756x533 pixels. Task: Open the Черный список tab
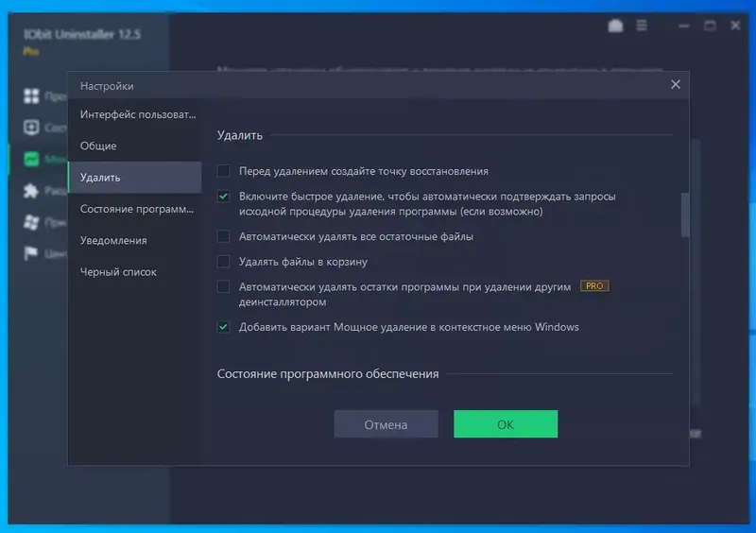click(x=135, y=271)
